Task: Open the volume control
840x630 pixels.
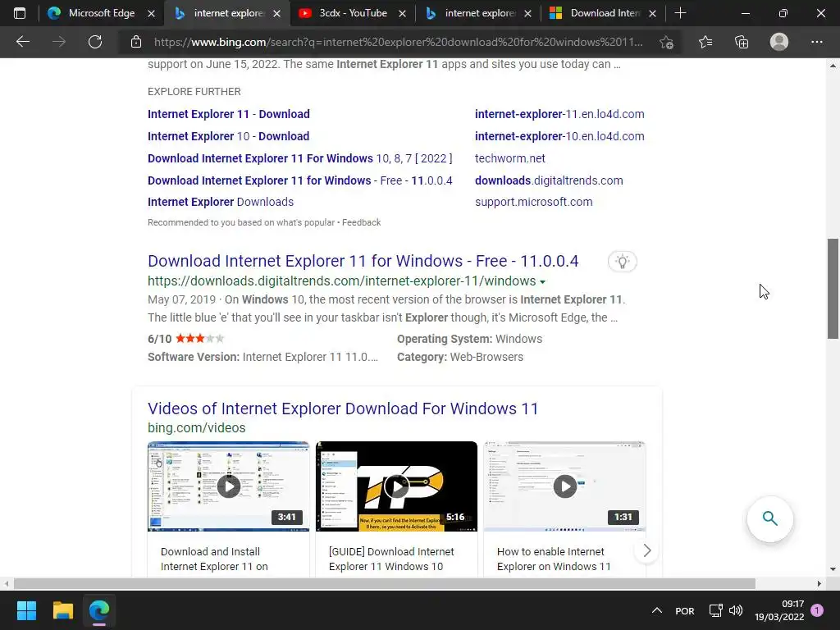Action: (x=736, y=610)
